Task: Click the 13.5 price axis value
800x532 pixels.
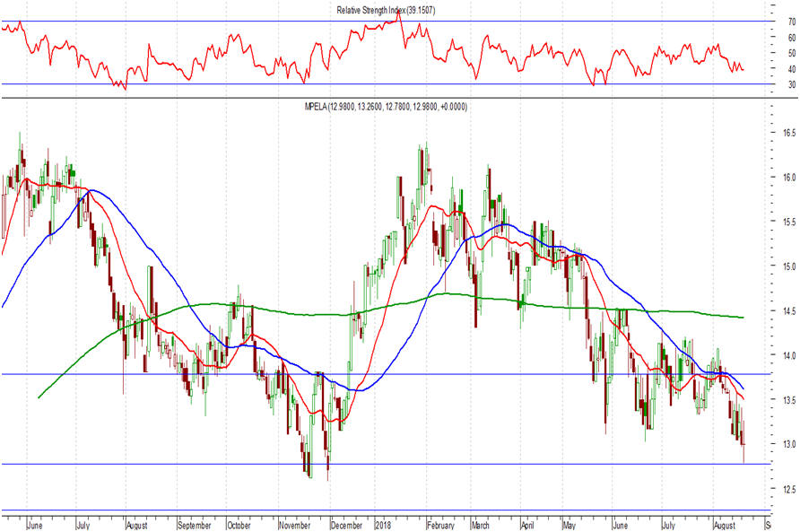Action: pos(789,399)
